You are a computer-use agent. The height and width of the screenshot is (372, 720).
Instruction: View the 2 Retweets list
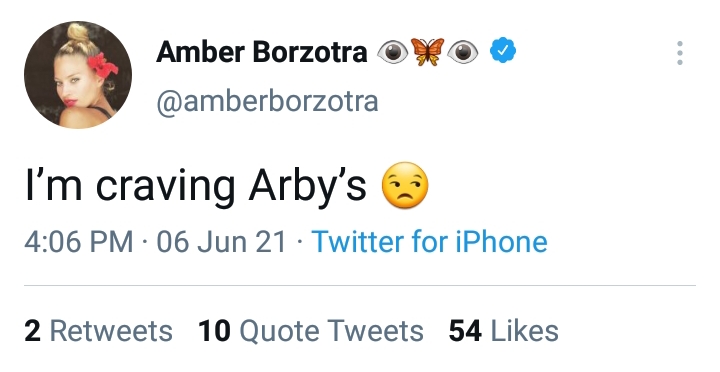tap(98, 331)
